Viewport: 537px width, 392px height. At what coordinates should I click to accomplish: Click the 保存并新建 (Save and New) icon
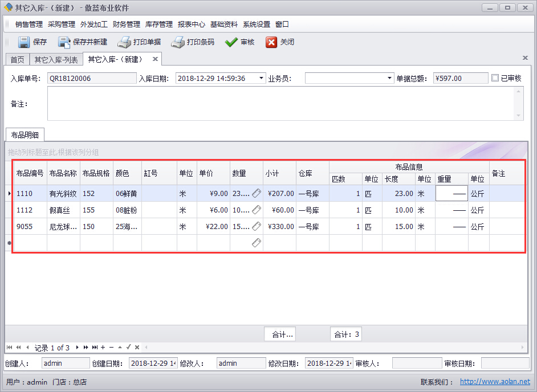(64, 42)
